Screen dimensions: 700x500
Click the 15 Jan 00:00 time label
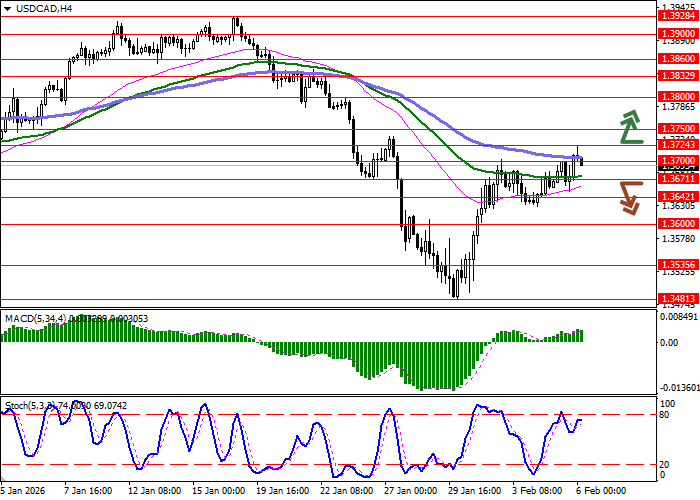tap(219, 491)
